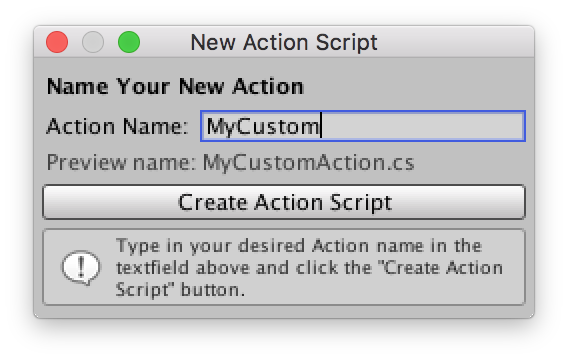Close the New Action Script window

tap(57, 42)
